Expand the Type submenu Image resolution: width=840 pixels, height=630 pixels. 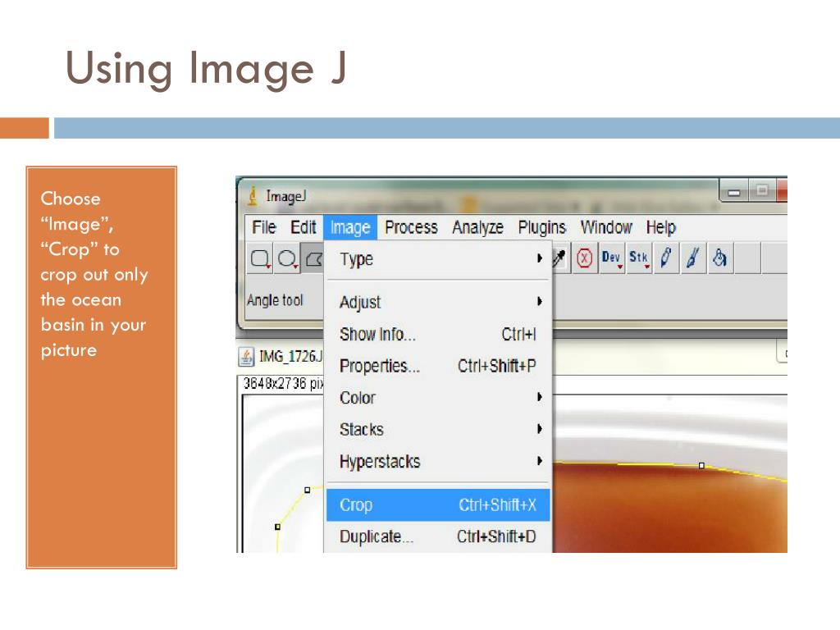coord(438,259)
